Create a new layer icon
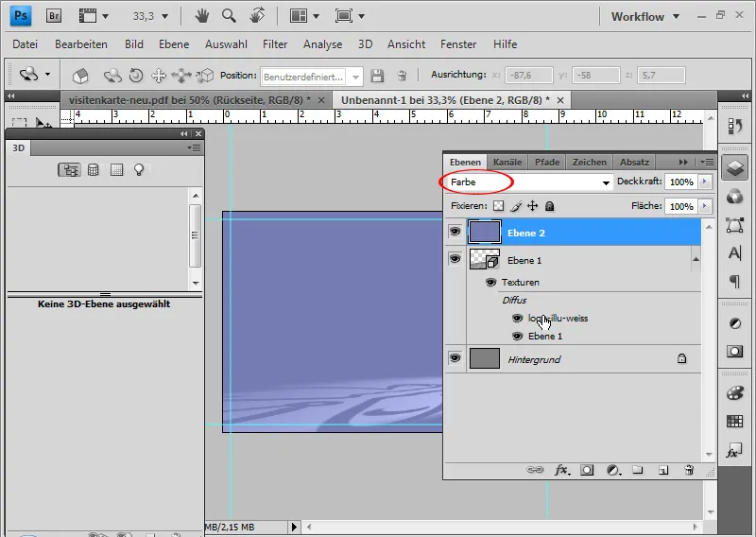The image size is (756, 537). click(663, 471)
